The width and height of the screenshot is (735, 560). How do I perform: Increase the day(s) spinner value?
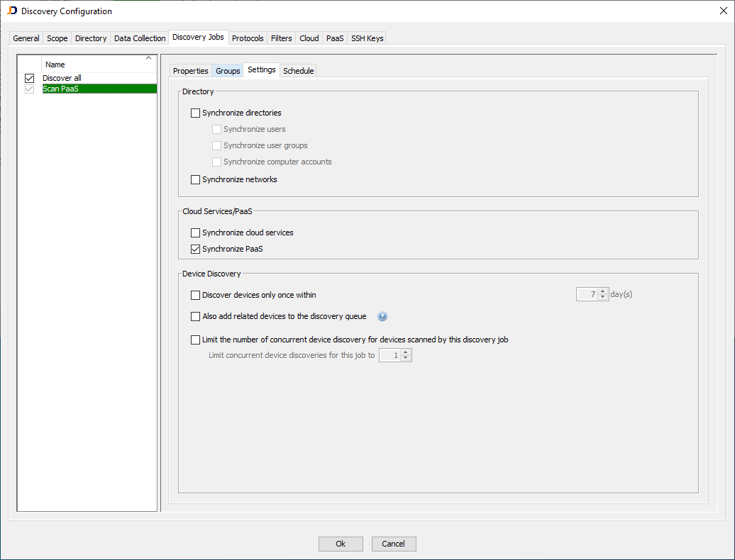pos(603,291)
